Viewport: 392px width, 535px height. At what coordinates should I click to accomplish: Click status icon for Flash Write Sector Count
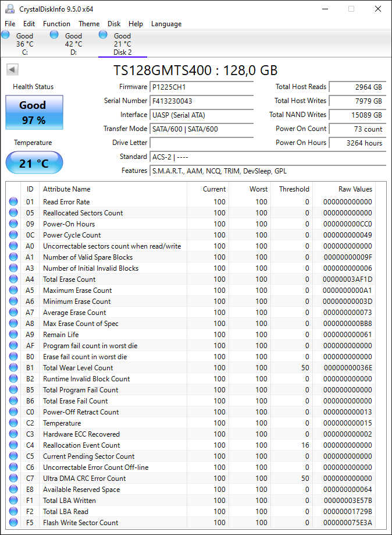tap(13, 522)
